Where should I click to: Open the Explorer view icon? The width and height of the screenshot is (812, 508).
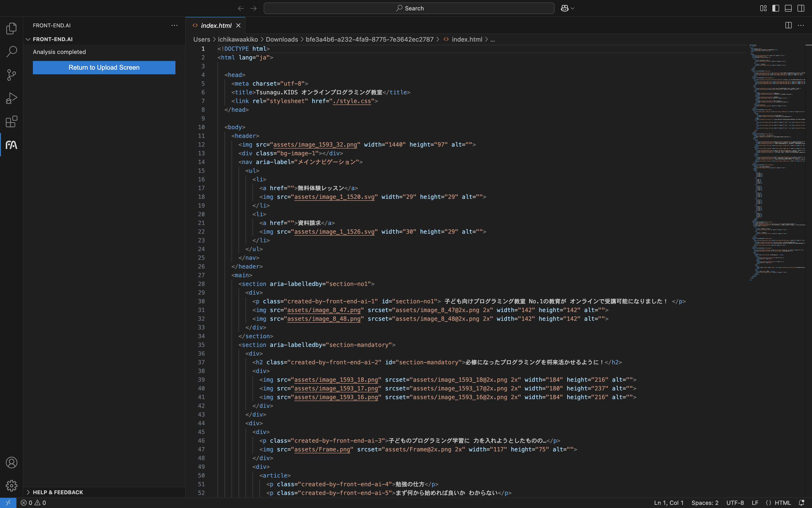tap(11, 29)
